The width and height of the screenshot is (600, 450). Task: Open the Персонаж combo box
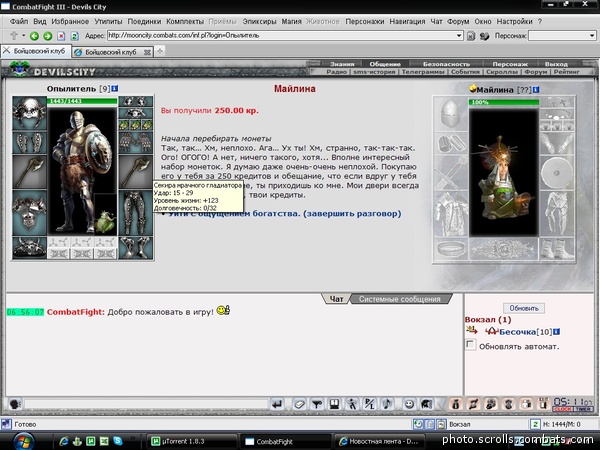562,36
